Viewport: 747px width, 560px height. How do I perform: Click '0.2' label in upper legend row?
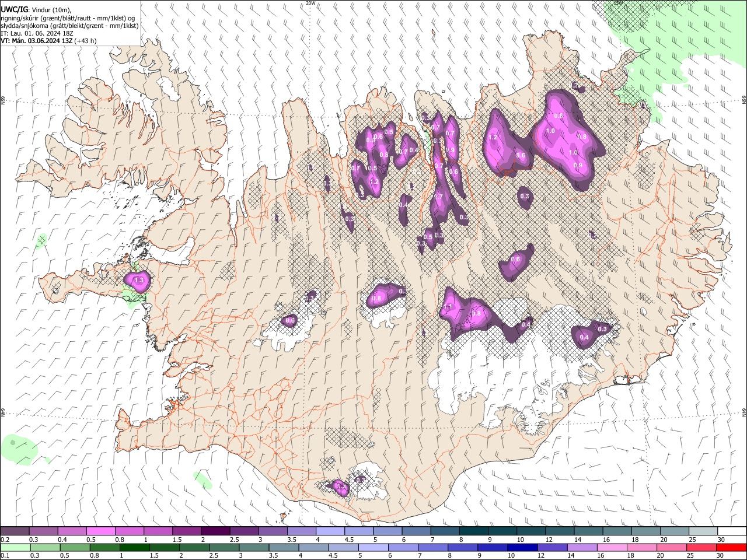5,540
